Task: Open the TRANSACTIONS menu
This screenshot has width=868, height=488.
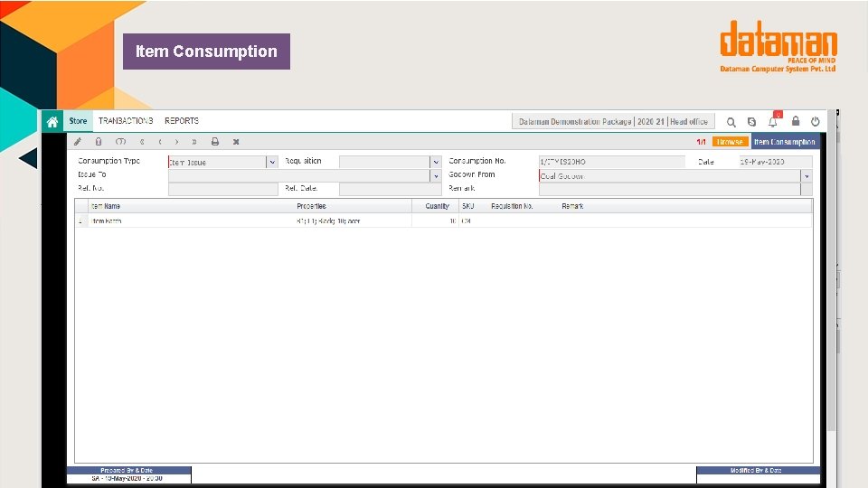Action: click(x=126, y=120)
